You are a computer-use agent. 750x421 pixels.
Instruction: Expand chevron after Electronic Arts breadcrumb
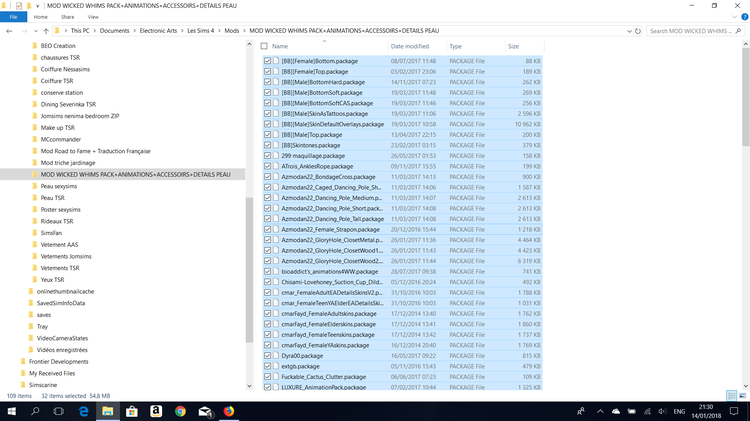[x=182, y=31]
